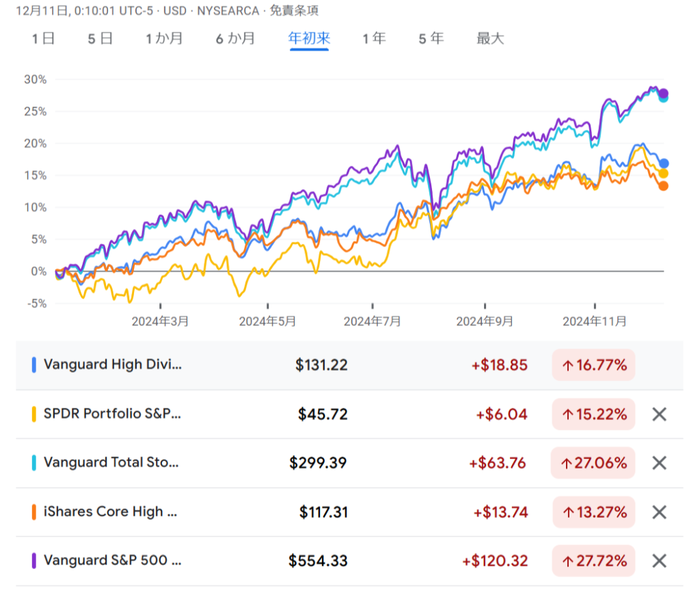This screenshot has width=700, height=595.
Task: Click the +$63.76 gain amount
Action: point(498,462)
